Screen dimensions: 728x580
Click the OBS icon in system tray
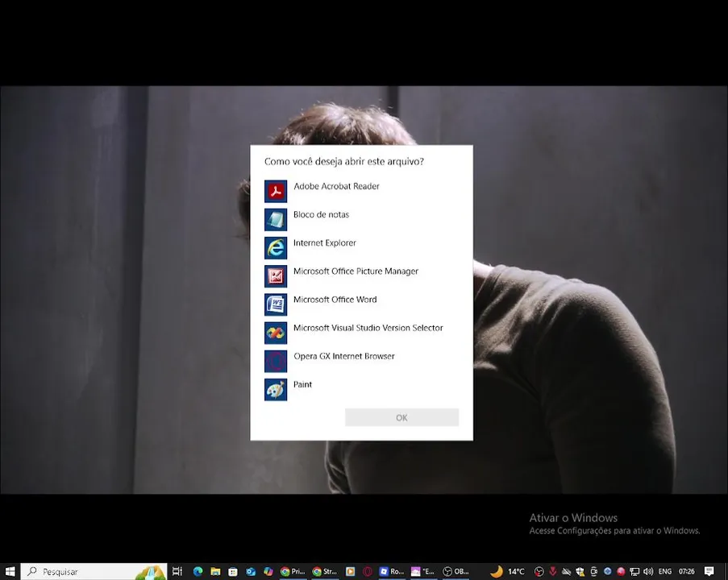coord(539,572)
